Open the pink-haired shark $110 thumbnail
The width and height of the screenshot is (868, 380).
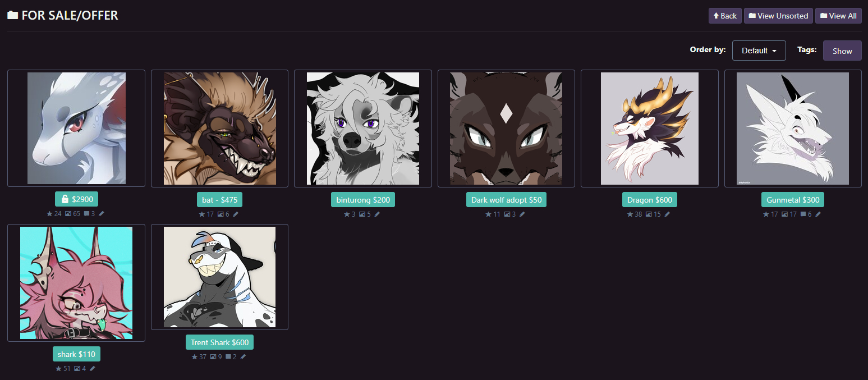(76, 283)
